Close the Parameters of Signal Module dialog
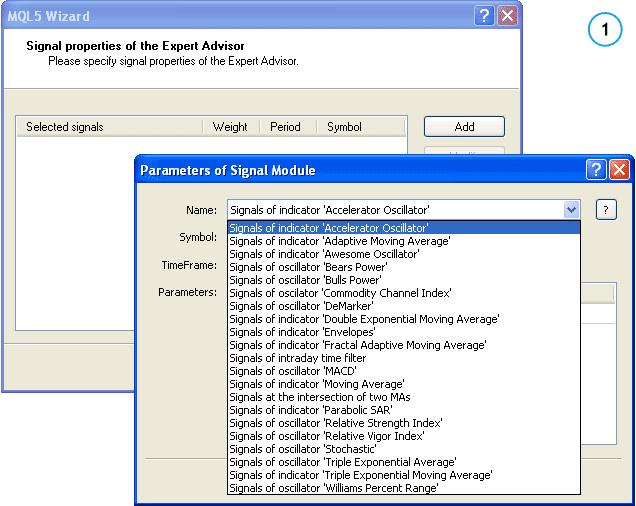Viewport: 636px width, 506px height. click(619, 169)
